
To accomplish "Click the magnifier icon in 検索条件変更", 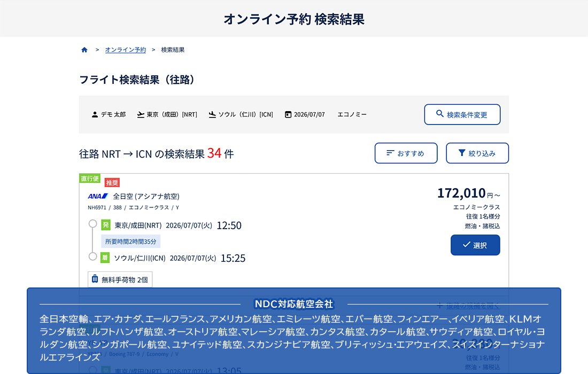I will [x=440, y=114].
